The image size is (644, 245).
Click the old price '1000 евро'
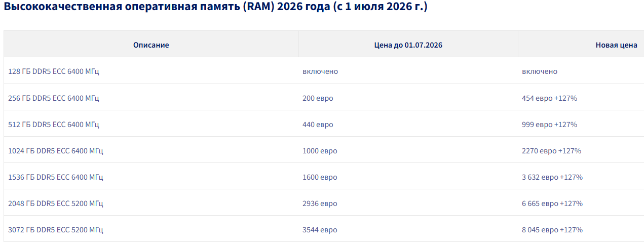click(320, 150)
